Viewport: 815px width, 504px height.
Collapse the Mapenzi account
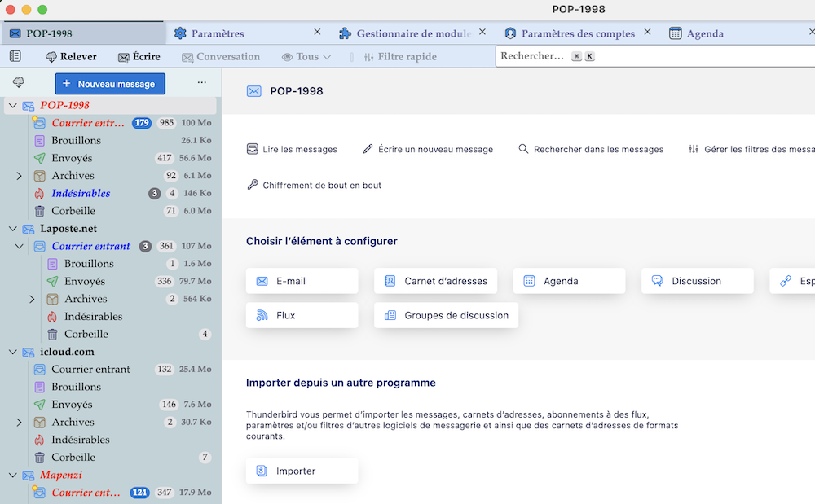13,475
